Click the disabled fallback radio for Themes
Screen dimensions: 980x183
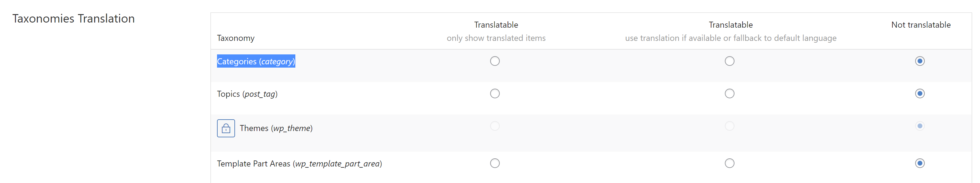729,126
